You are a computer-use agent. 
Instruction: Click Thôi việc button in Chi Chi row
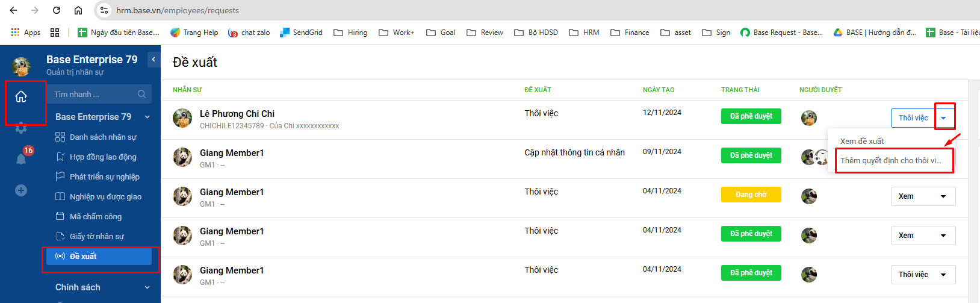click(913, 118)
